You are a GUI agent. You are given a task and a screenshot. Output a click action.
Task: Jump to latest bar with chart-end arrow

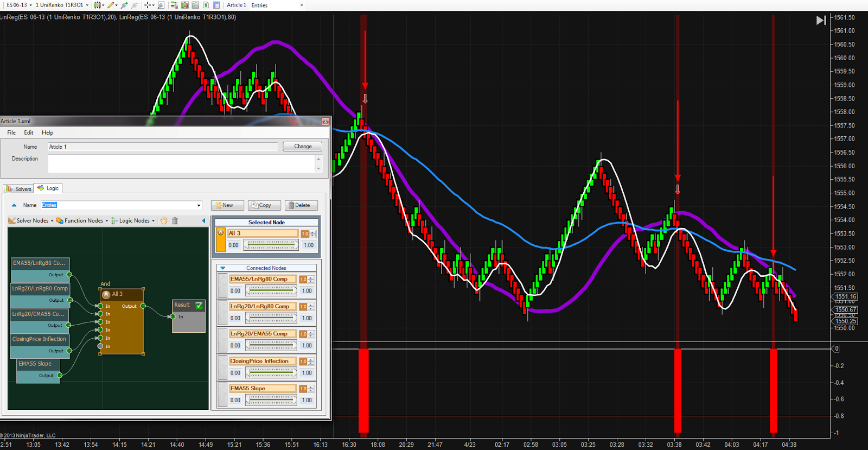pyautogui.click(x=821, y=21)
